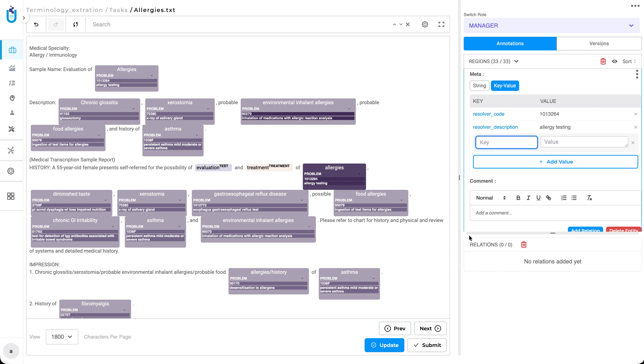
Task: Toggle ordered list in comment editor
Action: [x=564, y=198]
